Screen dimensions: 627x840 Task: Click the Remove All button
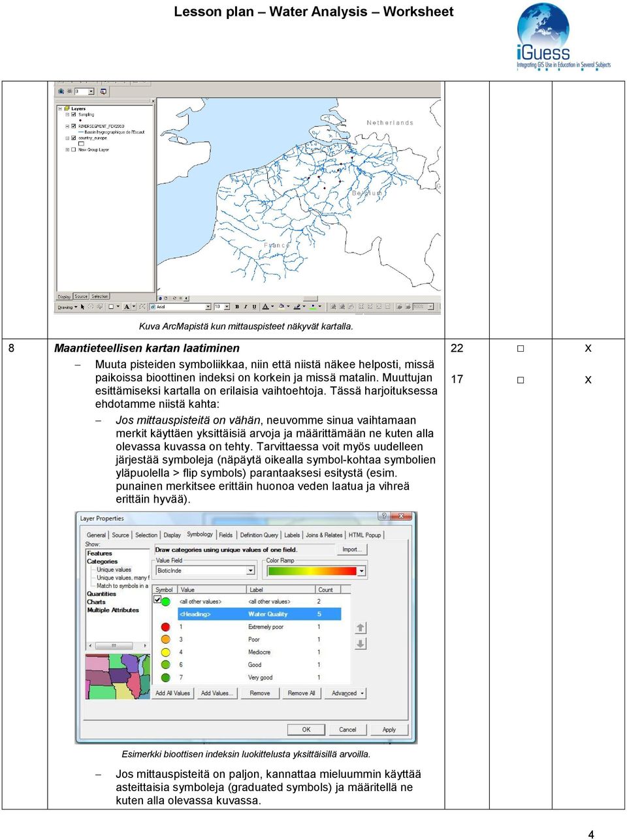(x=302, y=693)
